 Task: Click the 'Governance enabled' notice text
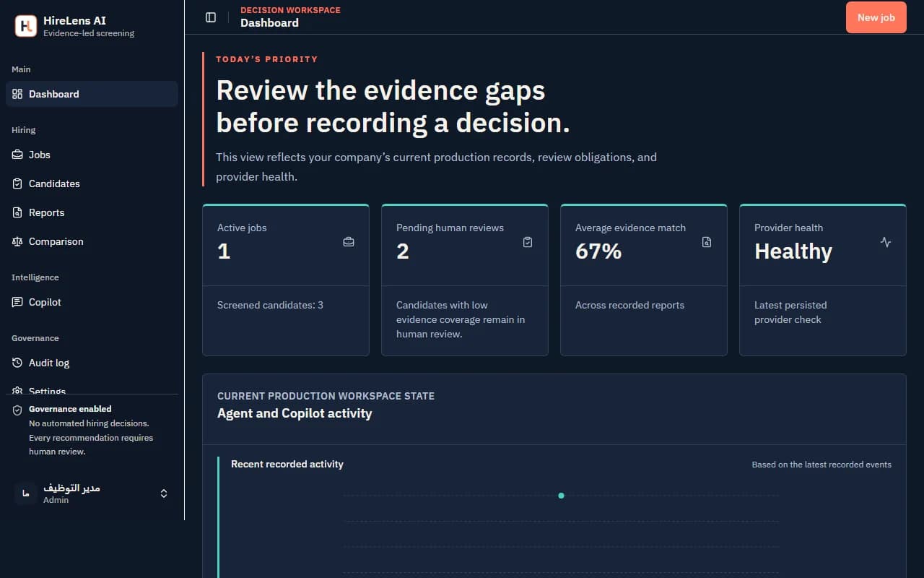[x=70, y=409]
